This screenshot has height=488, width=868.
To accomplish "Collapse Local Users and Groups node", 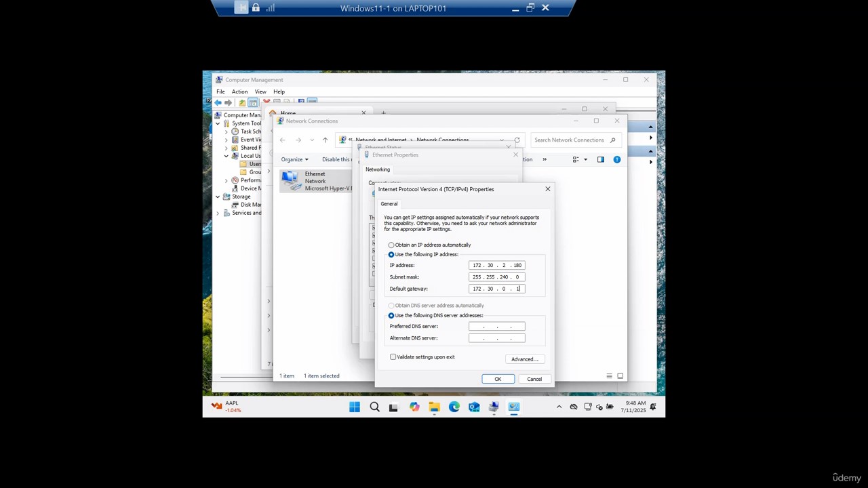I will pos(226,156).
